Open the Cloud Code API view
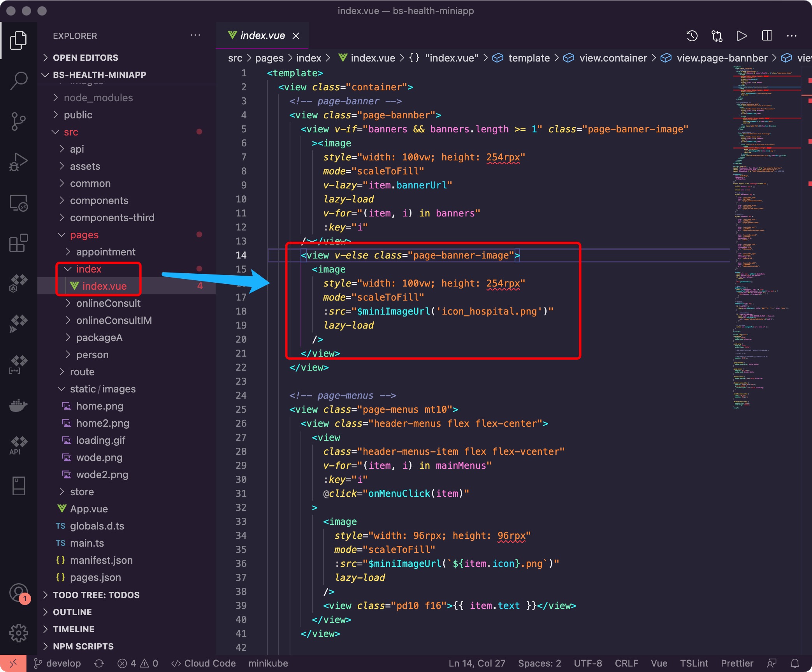This screenshot has width=812, height=672. (18, 445)
